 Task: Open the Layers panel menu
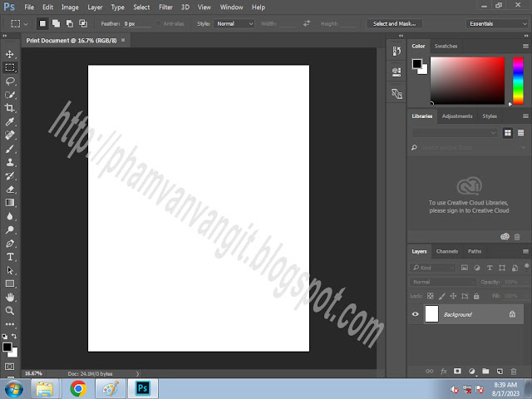[x=525, y=251]
